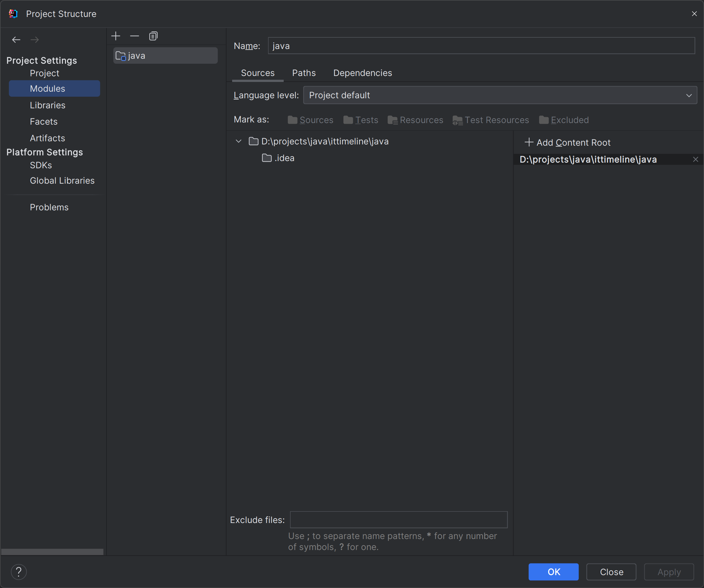Click the forward navigation arrow
This screenshot has height=588, width=704.
point(35,40)
